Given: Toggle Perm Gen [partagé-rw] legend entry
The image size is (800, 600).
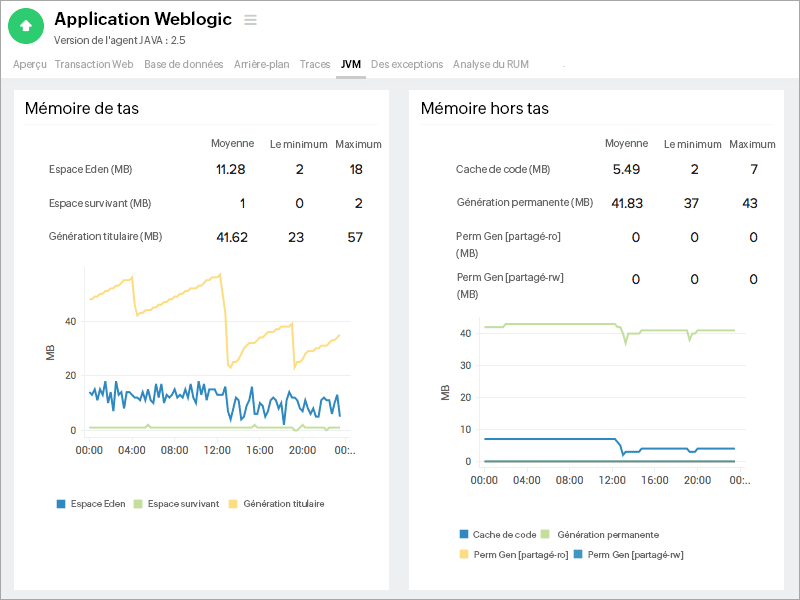Looking at the screenshot, I should (x=628, y=554).
